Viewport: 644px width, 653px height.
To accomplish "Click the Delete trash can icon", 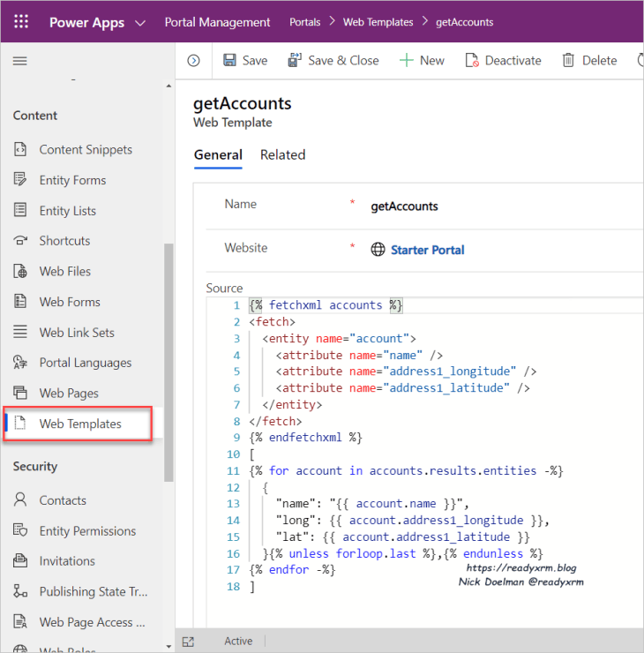I will pyautogui.click(x=568, y=60).
